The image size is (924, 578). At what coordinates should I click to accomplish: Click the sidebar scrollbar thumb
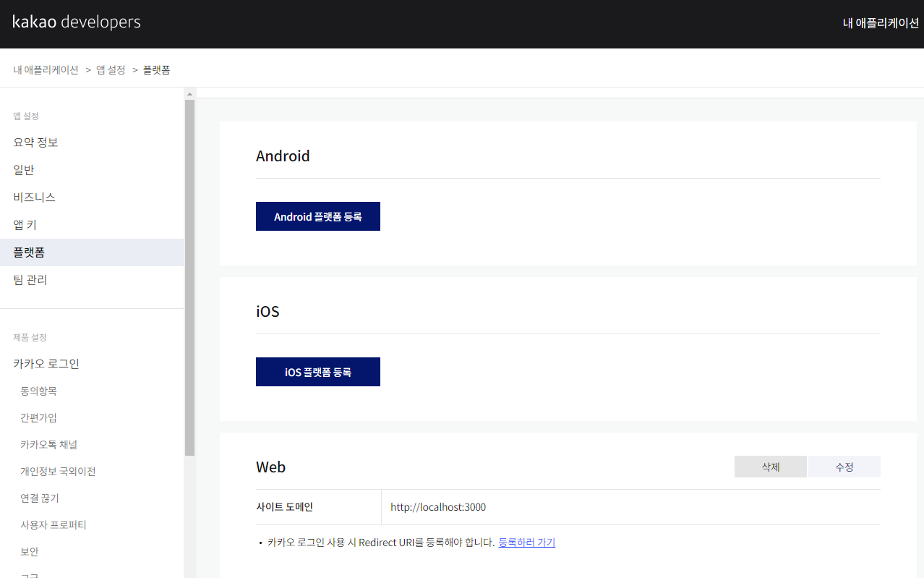point(190,278)
